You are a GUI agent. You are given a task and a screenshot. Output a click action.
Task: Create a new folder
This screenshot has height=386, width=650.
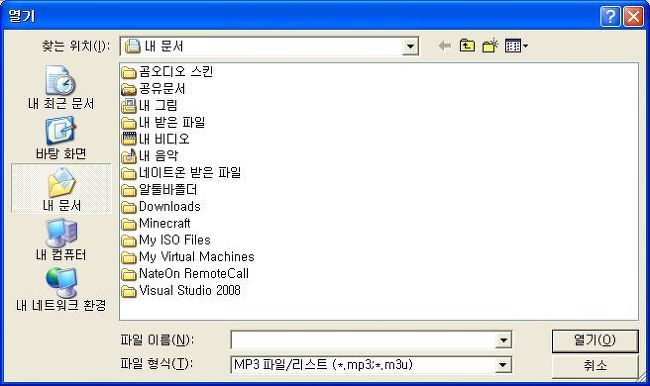490,46
